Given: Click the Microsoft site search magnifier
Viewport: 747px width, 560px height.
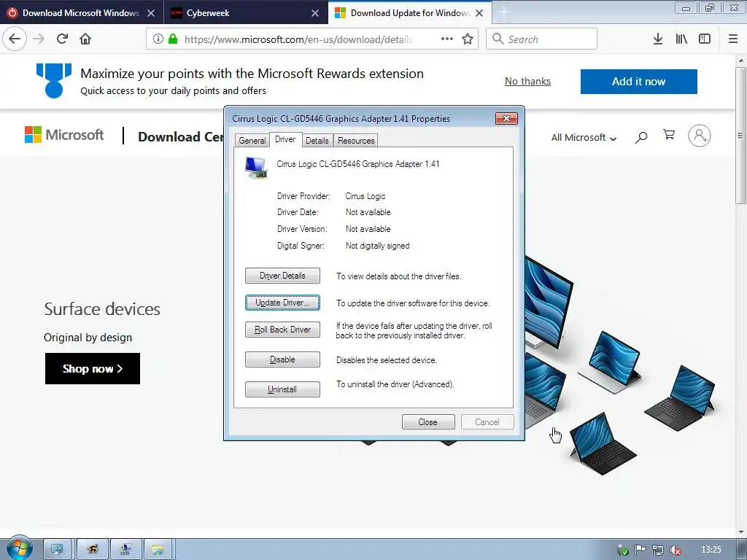Looking at the screenshot, I should coord(641,138).
